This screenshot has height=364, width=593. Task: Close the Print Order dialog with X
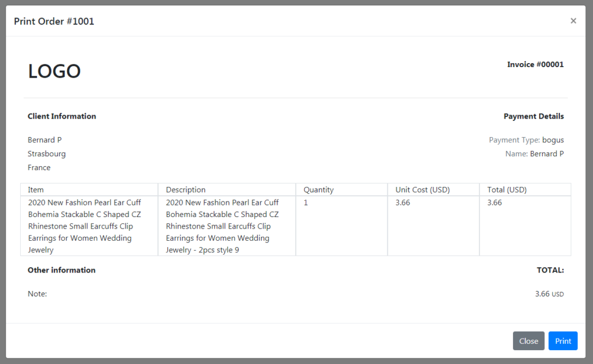coord(573,21)
